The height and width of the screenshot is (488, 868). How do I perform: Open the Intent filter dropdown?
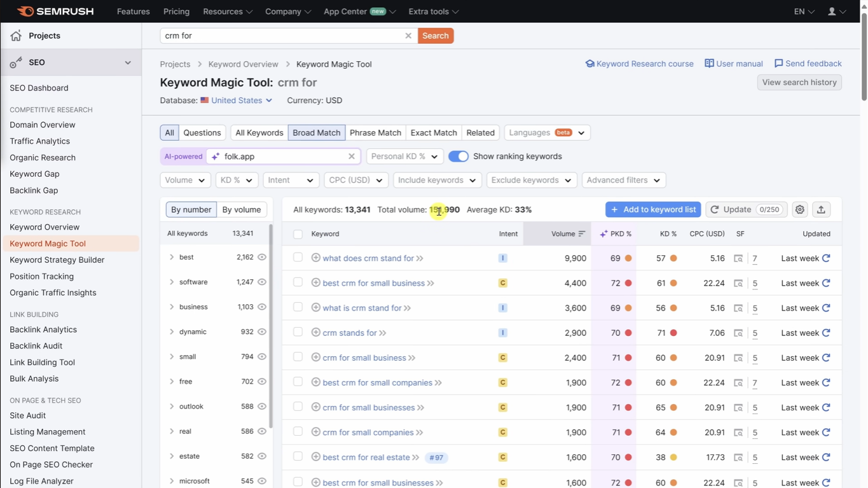[x=291, y=180]
